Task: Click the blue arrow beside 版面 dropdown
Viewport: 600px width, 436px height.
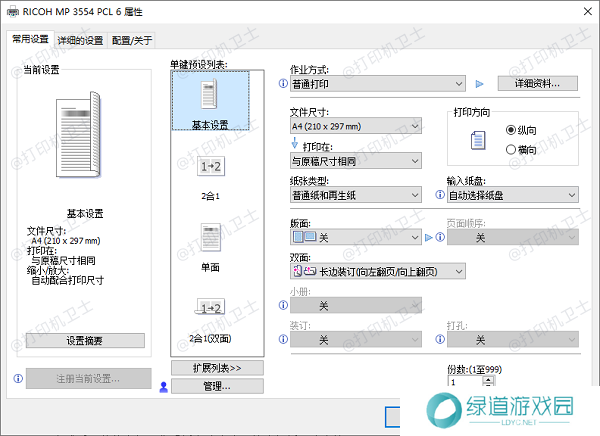Action: click(x=429, y=238)
